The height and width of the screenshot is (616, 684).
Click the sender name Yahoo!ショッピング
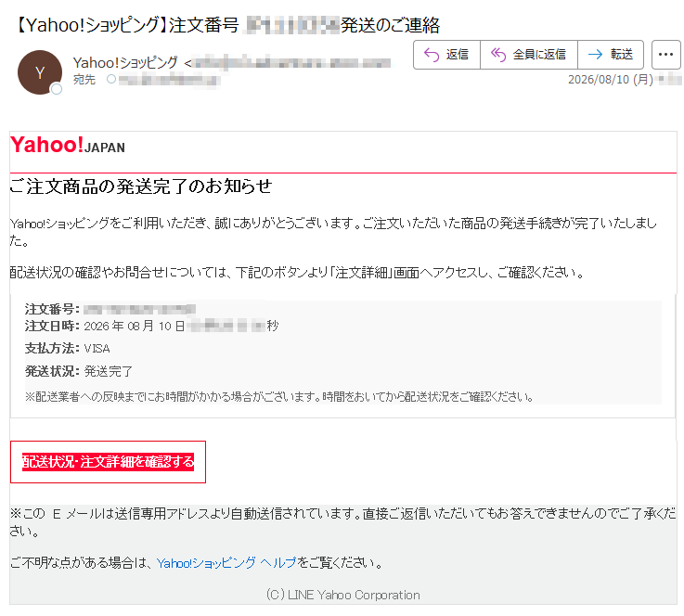125,63
